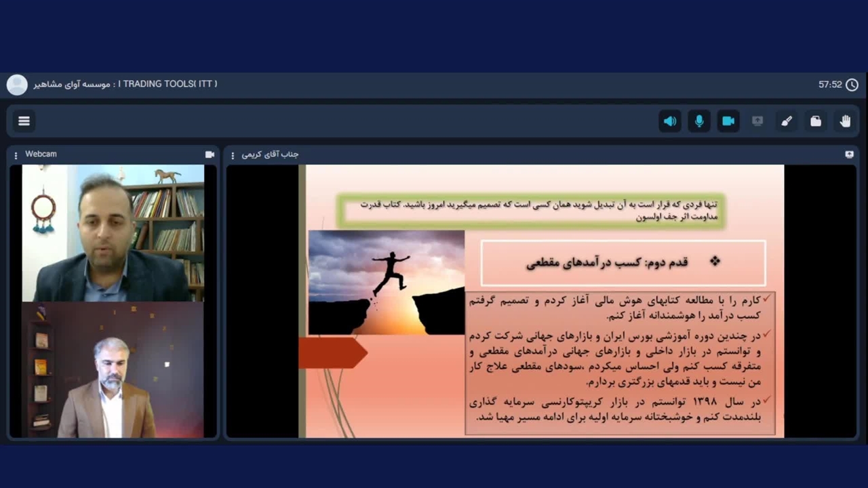The height and width of the screenshot is (488, 868).
Task: Open the briefcase files icon
Action: (x=816, y=121)
